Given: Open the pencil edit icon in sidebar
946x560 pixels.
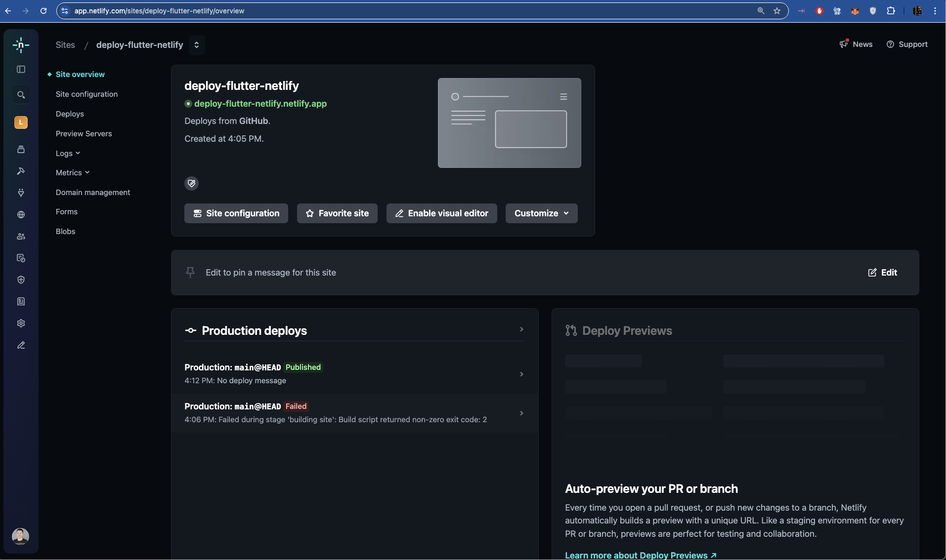Looking at the screenshot, I should (21, 345).
